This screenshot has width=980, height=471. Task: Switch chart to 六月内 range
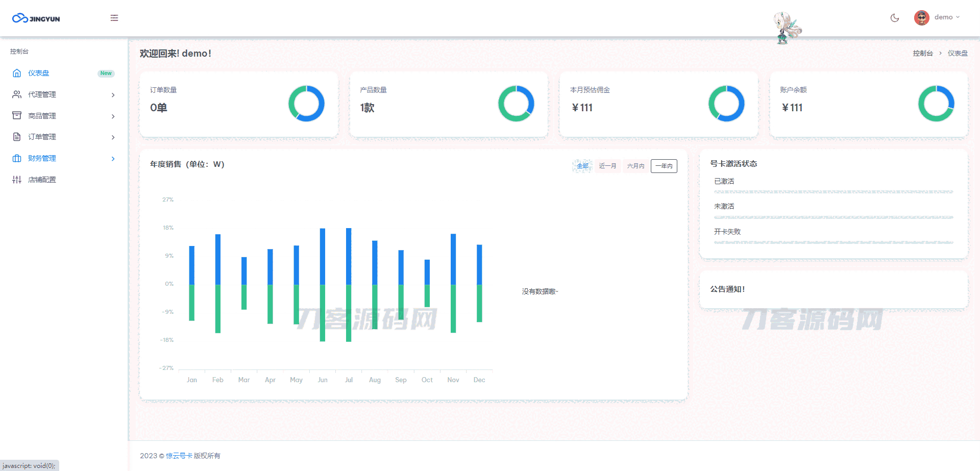[x=635, y=166]
